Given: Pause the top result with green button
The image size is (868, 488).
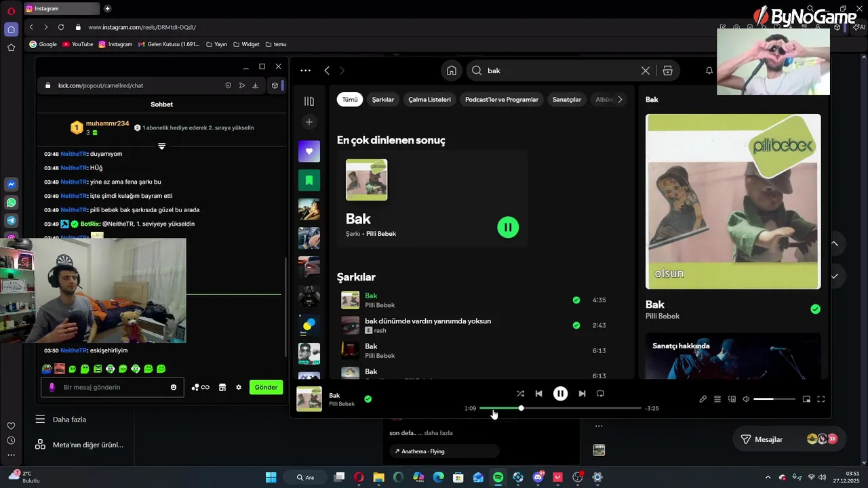Looking at the screenshot, I should click(x=508, y=227).
